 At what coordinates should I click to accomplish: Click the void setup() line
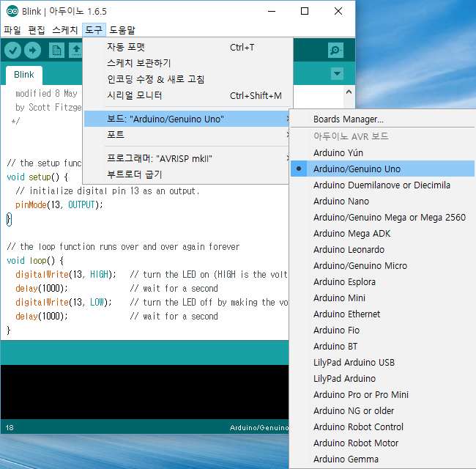(x=37, y=177)
